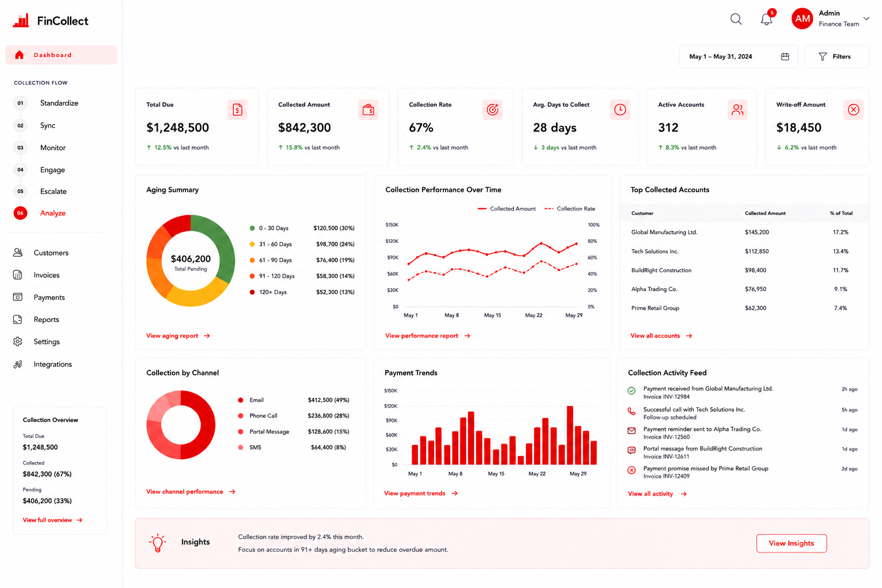Click the Collection Rate target icon
The height and width of the screenshot is (588, 882).
(x=493, y=110)
